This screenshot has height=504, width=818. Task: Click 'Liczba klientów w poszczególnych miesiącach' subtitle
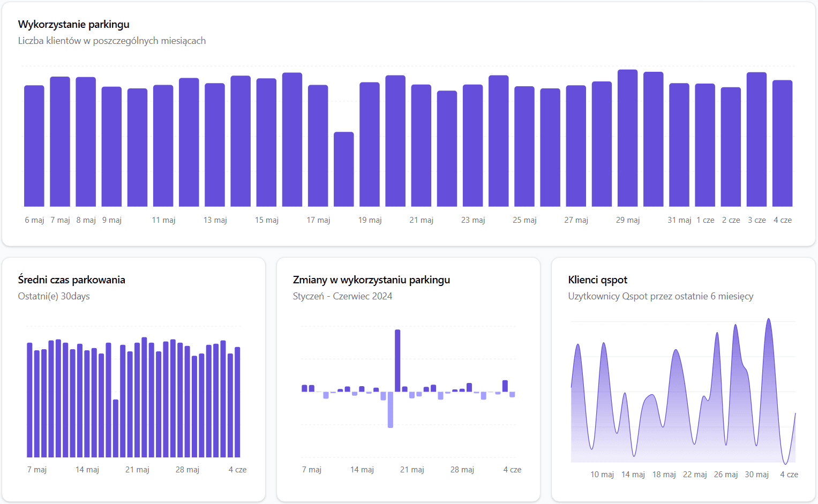[112, 41]
